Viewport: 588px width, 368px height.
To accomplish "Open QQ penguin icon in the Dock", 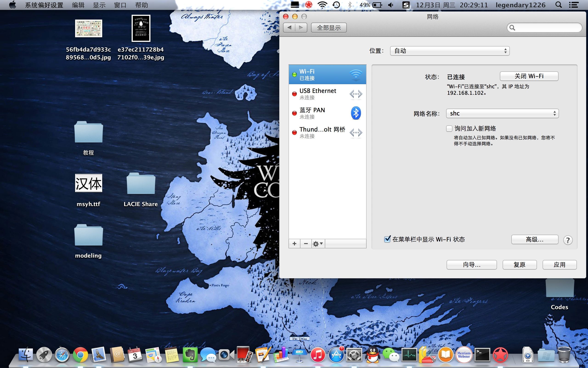I will [x=373, y=355].
